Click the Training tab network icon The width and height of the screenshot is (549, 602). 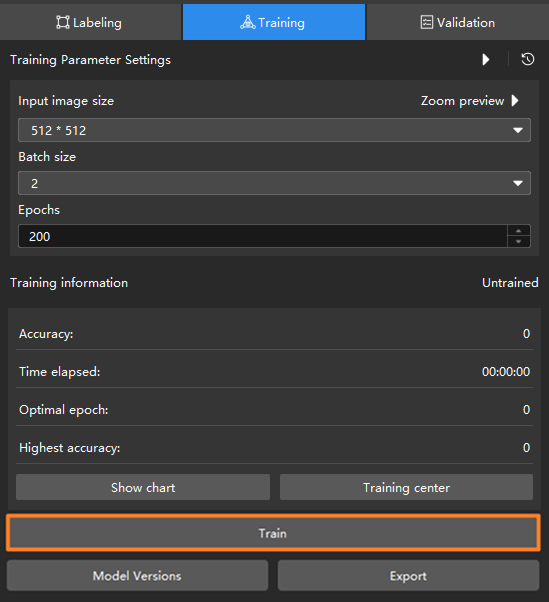coord(248,22)
